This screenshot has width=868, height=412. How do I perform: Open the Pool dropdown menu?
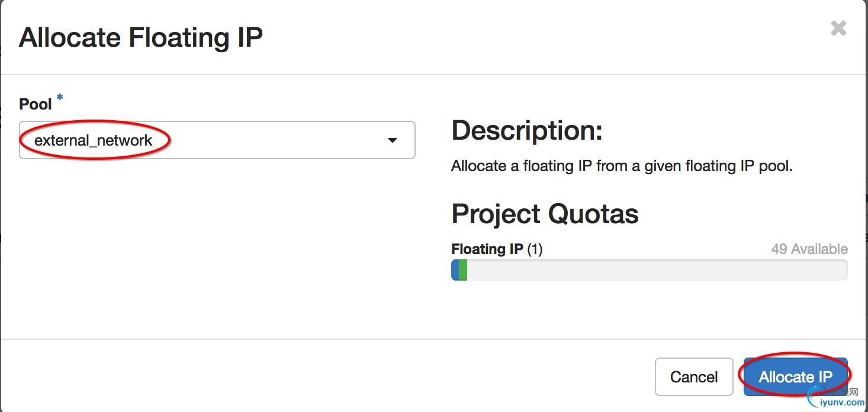[217, 140]
